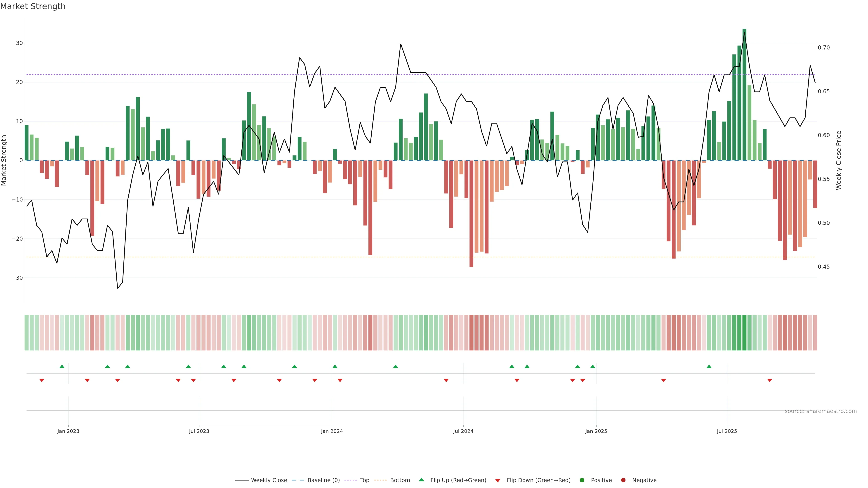This screenshot has height=488, width=868.
Task: Click the Bottom legend dashed line item
Action: pos(381,480)
